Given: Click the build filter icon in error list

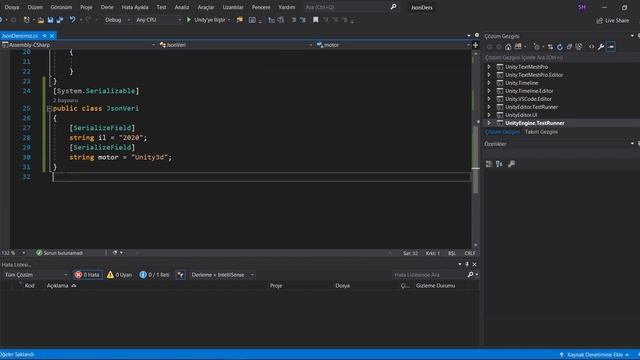Looking at the screenshot, I should pyautogui.click(x=180, y=275).
